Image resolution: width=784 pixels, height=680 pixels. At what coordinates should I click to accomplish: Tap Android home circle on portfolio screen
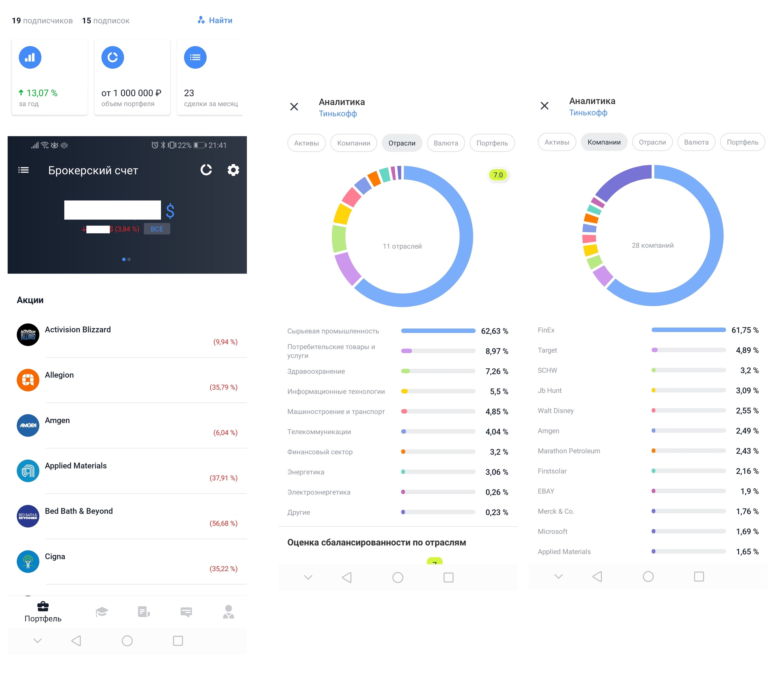(127, 641)
